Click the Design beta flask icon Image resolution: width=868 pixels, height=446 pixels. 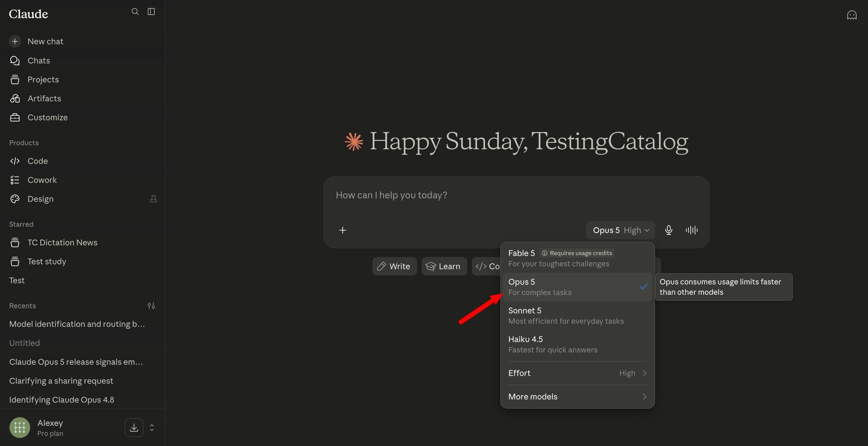[153, 199]
